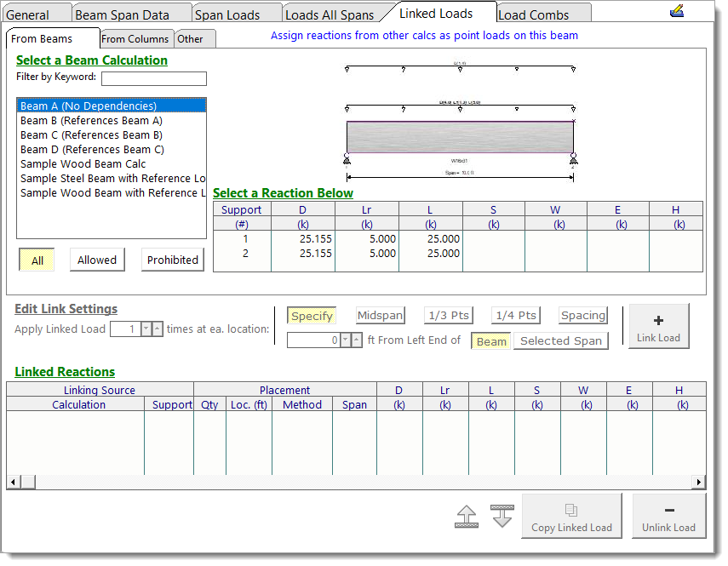The height and width of the screenshot is (566, 728).
Task: Select Sample Steel Beam with Reference entry
Action: click(x=112, y=178)
